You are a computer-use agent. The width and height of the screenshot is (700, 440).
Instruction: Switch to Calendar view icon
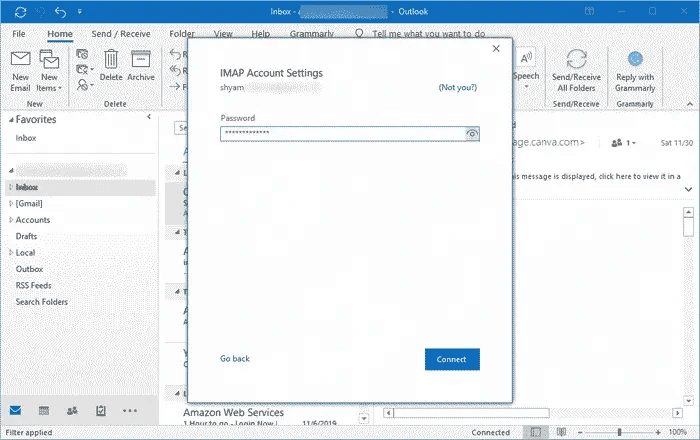click(44, 411)
